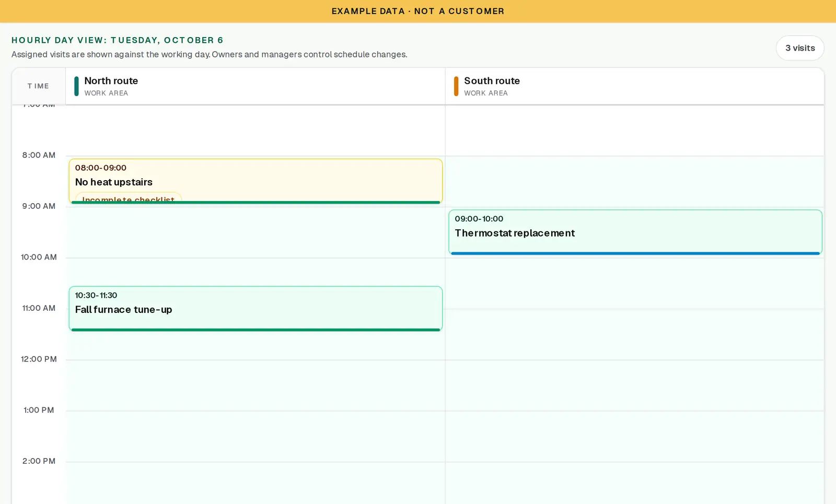Click the 08:00-09:00 time label

(101, 168)
